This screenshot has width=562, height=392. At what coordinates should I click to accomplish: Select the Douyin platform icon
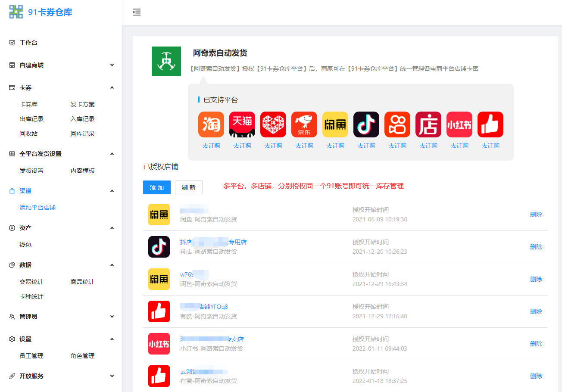click(366, 124)
